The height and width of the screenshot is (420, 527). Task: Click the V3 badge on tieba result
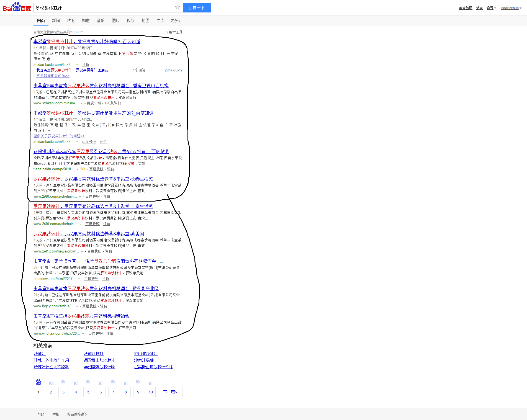pyautogui.click(x=83, y=169)
